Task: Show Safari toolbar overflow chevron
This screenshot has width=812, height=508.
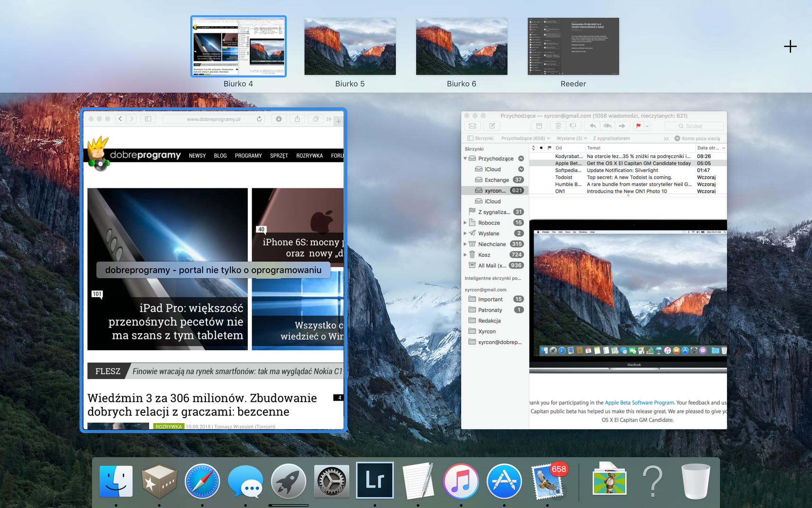Action: point(329,119)
